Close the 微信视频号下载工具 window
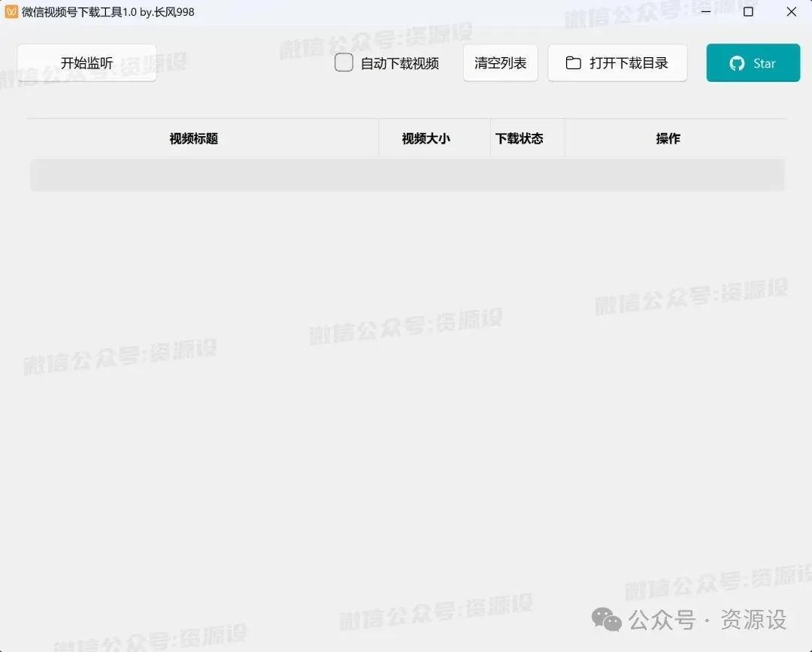This screenshot has width=812, height=652. 791,11
